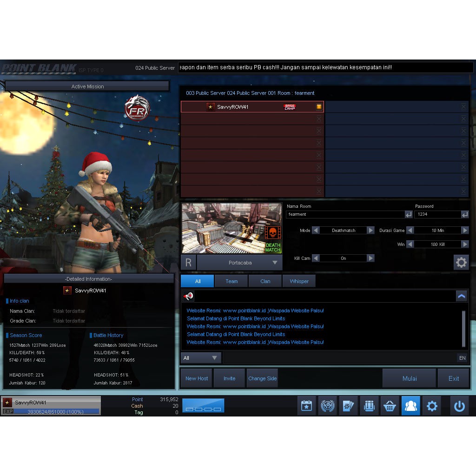Leave room with Exit button
The image size is (476, 476).
[454, 378]
